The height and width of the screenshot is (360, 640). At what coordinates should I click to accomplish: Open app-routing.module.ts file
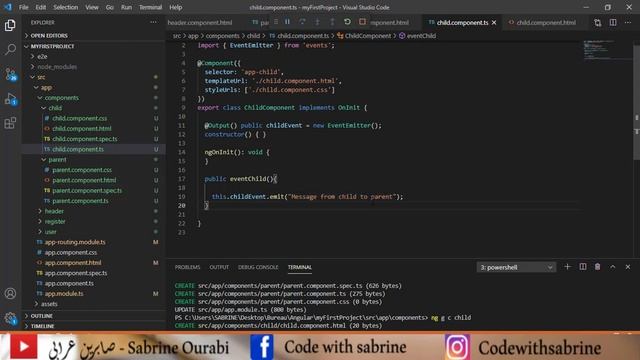click(75, 242)
